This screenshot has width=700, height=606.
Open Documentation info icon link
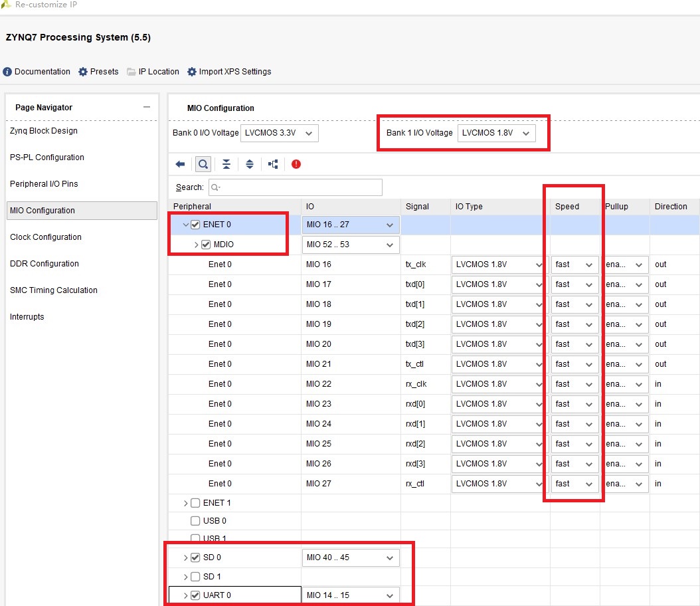click(37, 72)
